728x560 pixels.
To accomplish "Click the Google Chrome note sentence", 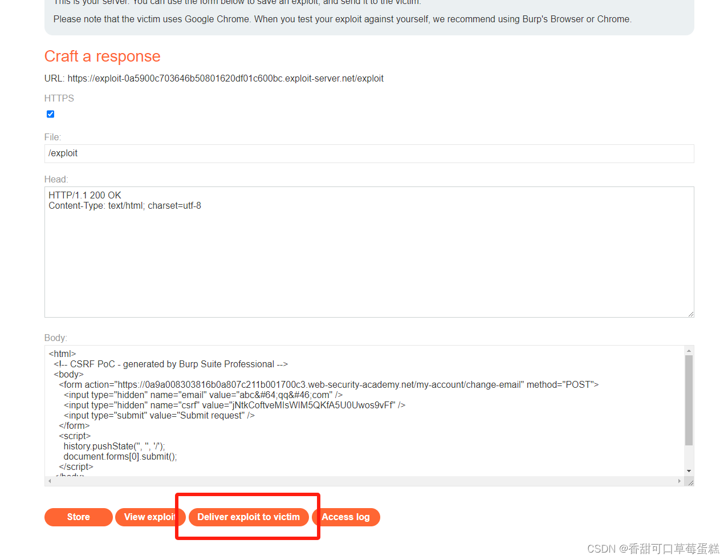I will click(x=343, y=19).
